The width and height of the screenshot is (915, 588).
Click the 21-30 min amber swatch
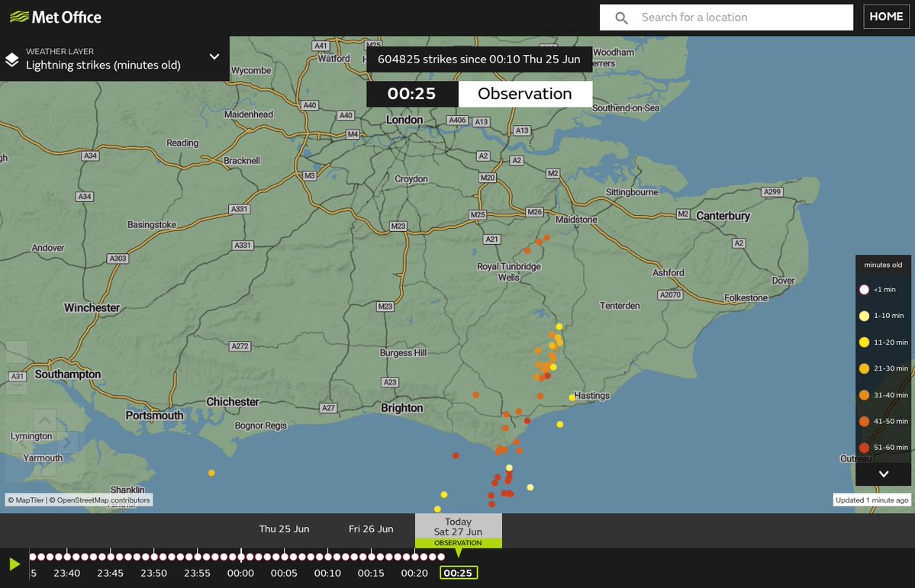tap(864, 368)
